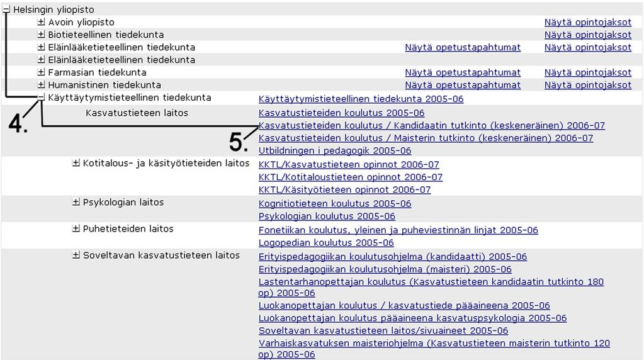Open Psykologian koulutus 2005-06
The width and height of the screenshot is (644, 360).
pos(327,217)
